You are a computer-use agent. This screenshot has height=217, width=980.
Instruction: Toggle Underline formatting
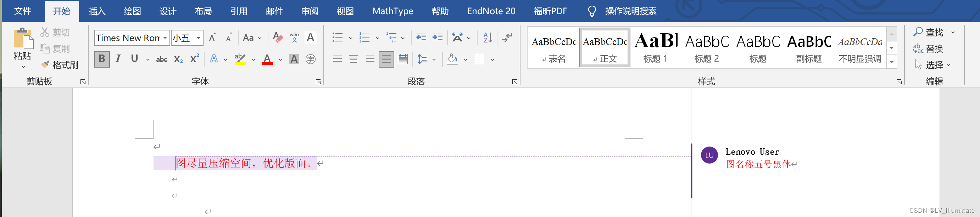pos(134,59)
